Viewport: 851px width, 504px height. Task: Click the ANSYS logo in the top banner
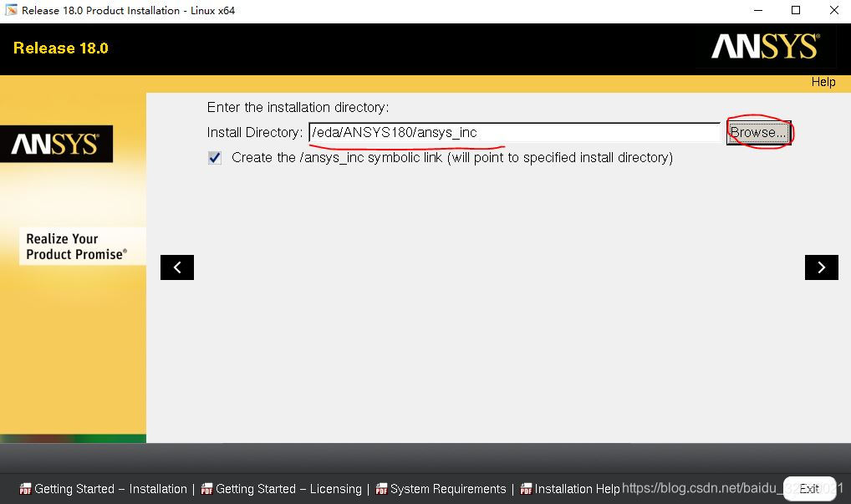tap(765, 47)
